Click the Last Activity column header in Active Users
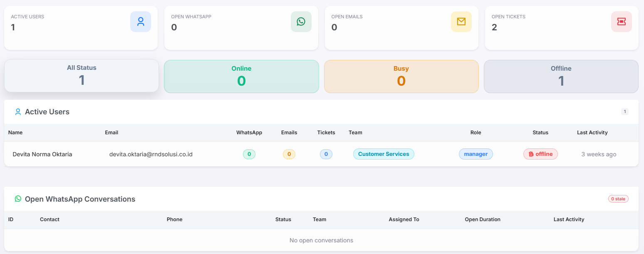Image resolution: width=644 pixels, height=254 pixels. 592,133
